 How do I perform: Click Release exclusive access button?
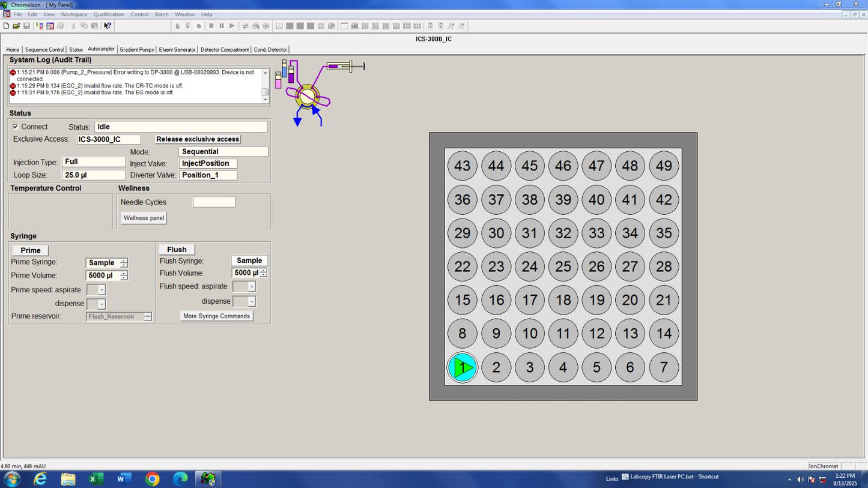pos(198,139)
